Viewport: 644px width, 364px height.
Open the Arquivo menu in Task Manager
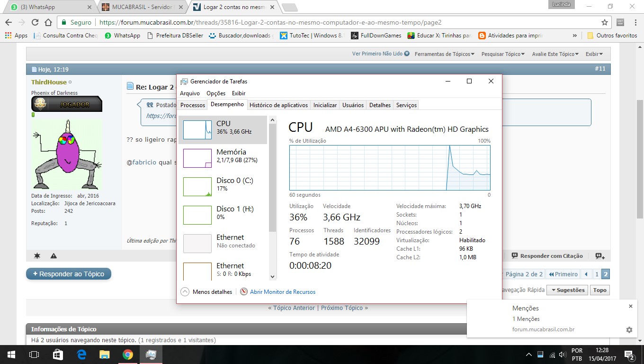tap(190, 93)
